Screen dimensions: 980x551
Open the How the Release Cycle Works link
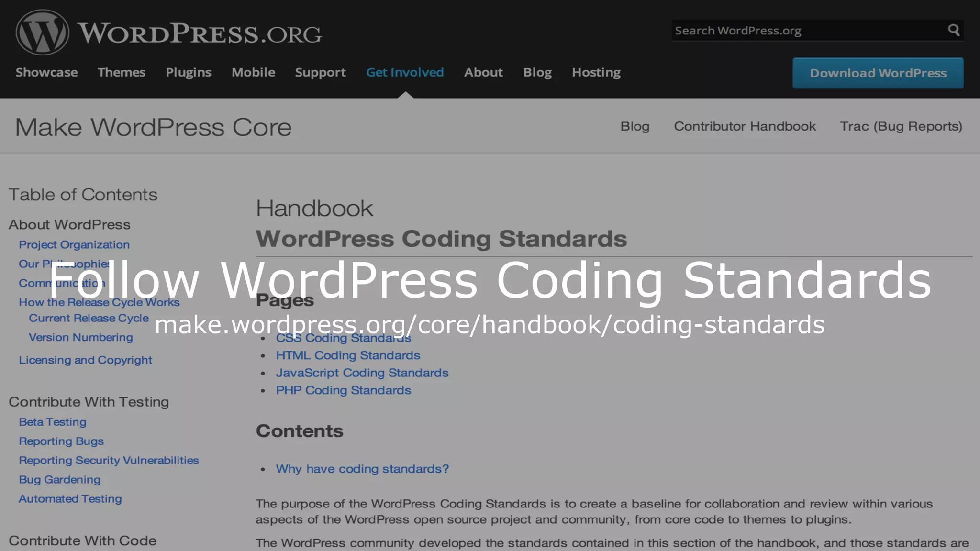coord(99,302)
